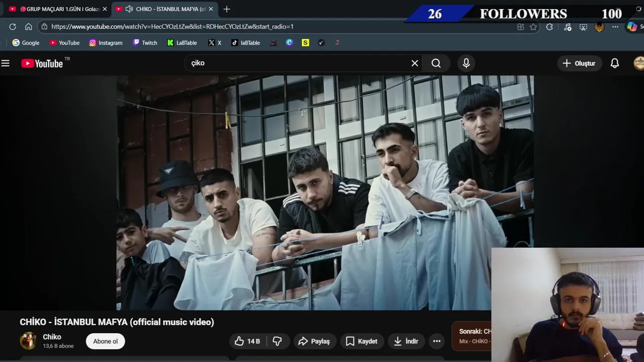Clear the search box with X
644x362 pixels.
click(415, 63)
